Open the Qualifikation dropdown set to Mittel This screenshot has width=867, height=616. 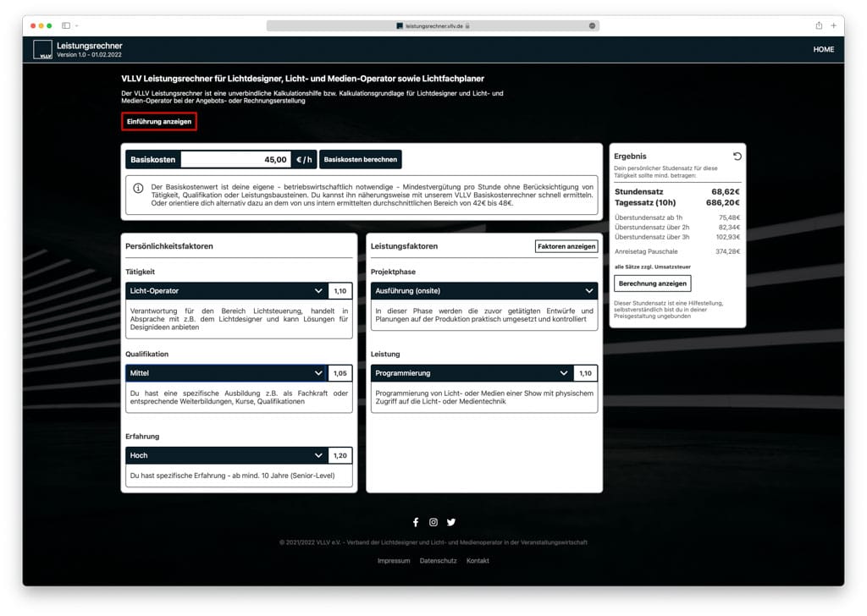225,373
